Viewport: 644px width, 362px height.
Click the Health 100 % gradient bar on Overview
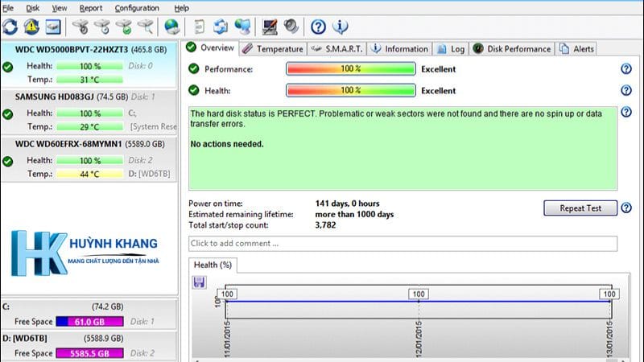(351, 90)
